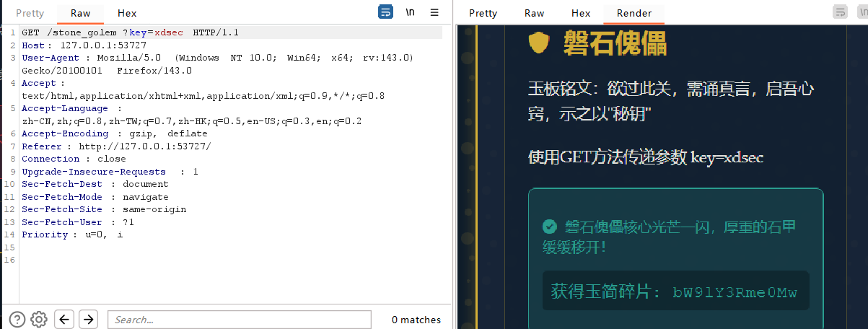This screenshot has height=329, width=868.
Task: Open the request Hex tab
Action: pos(127,13)
